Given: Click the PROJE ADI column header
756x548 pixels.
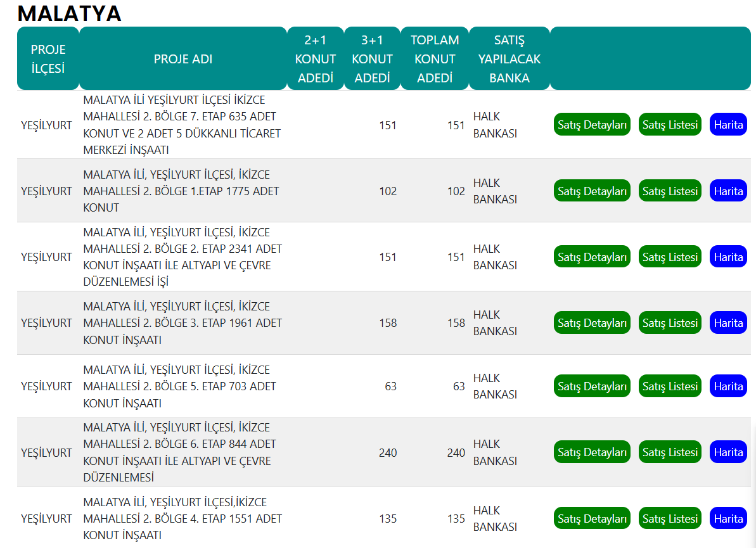Looking at the screenshot, I should (x=183, y=59).
